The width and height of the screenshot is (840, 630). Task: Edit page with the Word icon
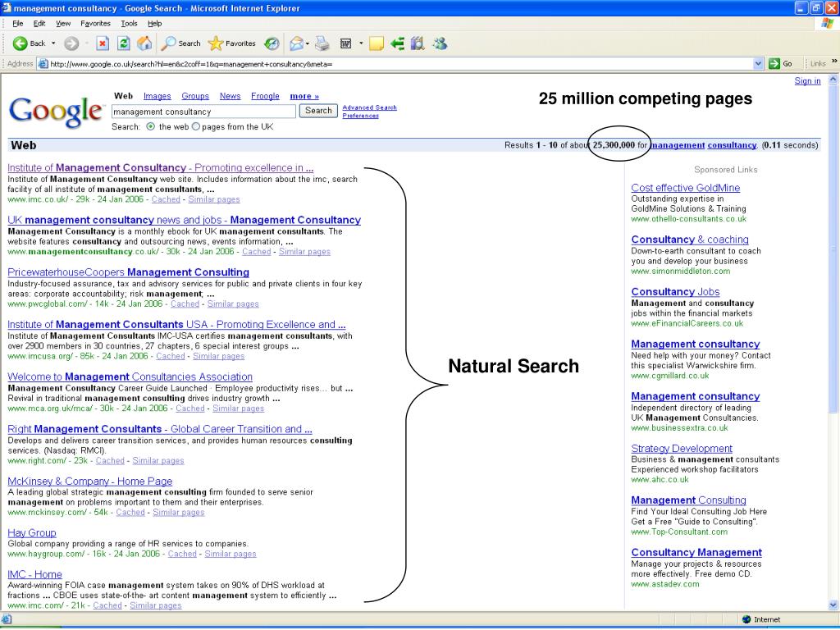(346, 43)
